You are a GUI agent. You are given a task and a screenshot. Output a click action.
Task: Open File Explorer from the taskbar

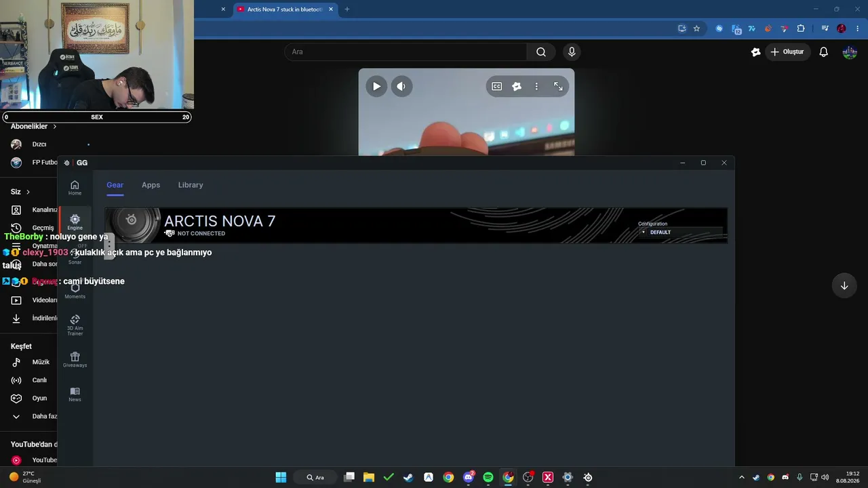point(369,477)
